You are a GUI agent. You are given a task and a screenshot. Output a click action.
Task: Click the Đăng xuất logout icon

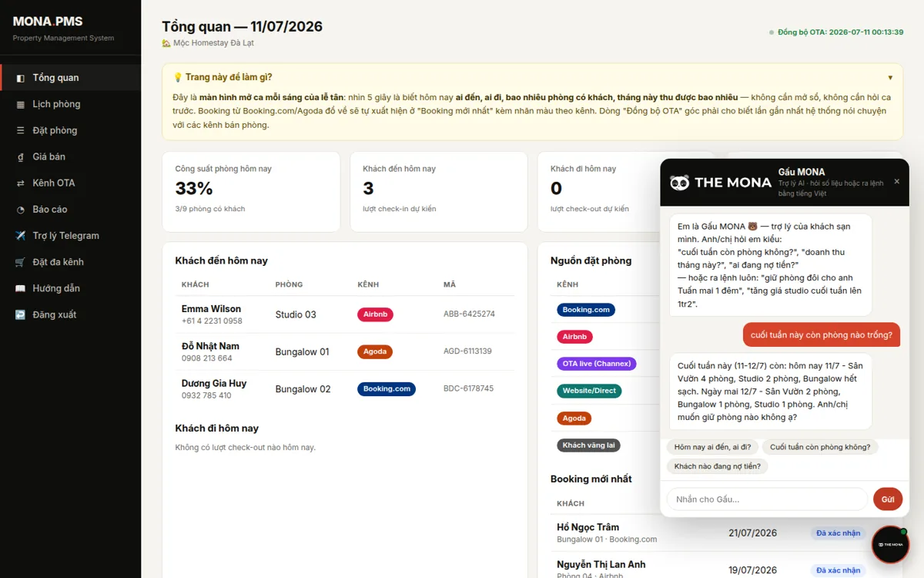point(20,314)
